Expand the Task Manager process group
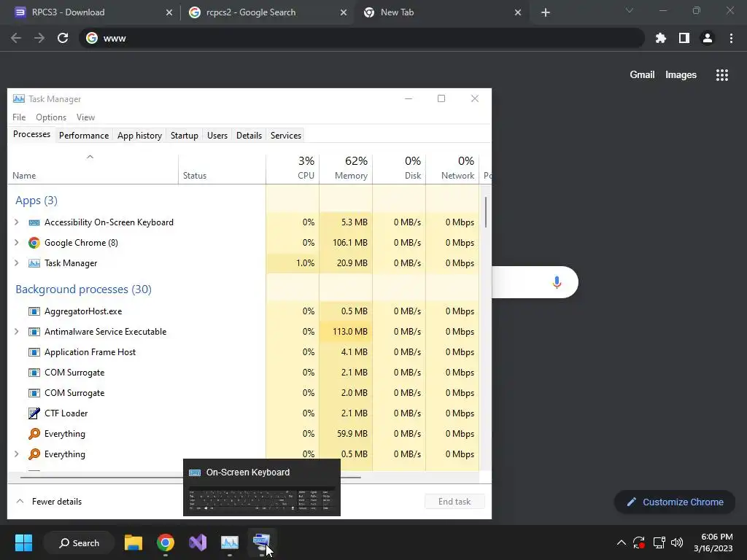Image resolution: width=747 pixels, height=560 pixels. (17, 263)
